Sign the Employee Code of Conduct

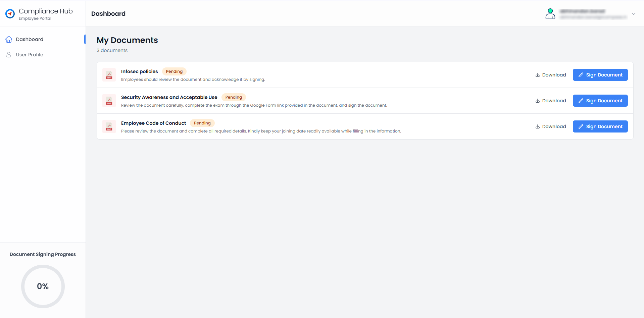[600, 126]
